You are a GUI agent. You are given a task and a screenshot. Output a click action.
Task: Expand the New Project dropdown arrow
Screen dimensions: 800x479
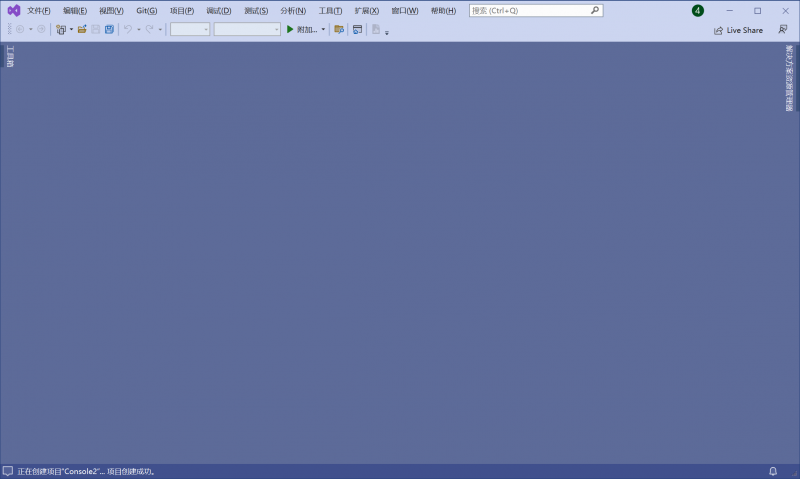click(71, 29)
